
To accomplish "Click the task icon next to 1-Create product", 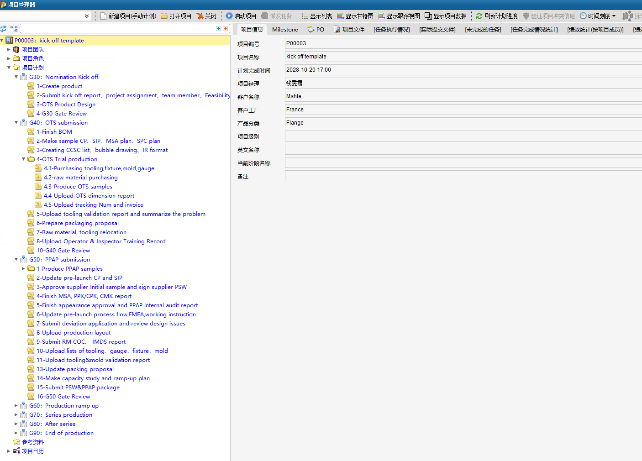I will point(31,86).
